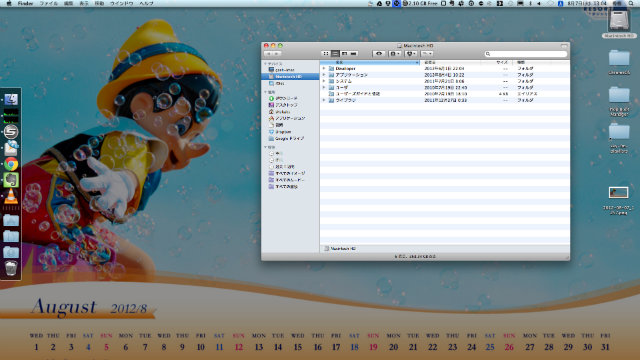The height and width of the screenshot is (360, 640).
Task: Click the volume icon in menu bar
Action: coord(539,3)
